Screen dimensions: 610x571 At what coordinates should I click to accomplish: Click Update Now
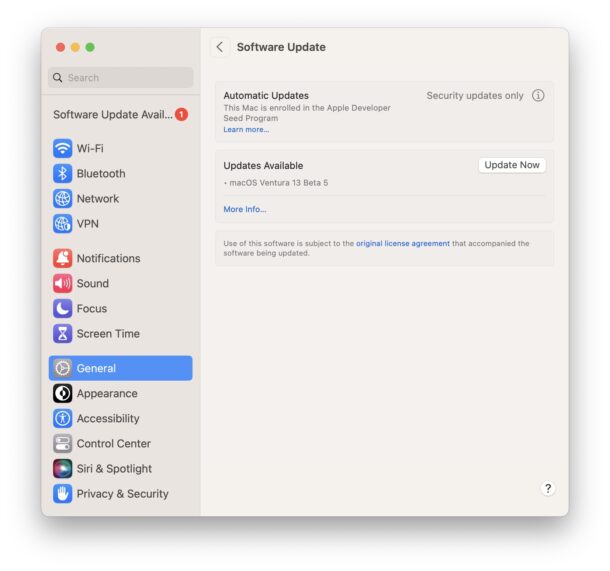click(x=512, y=165)
